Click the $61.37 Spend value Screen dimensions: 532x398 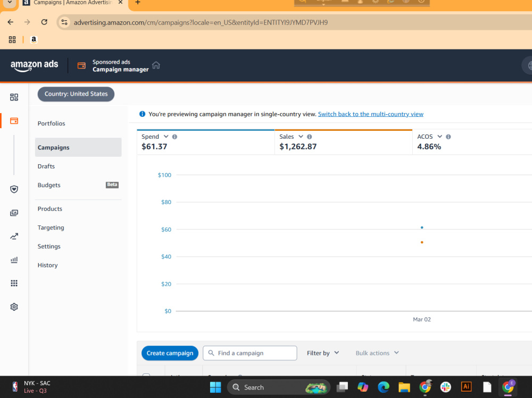pyautogui.click(x=154, y=147)
